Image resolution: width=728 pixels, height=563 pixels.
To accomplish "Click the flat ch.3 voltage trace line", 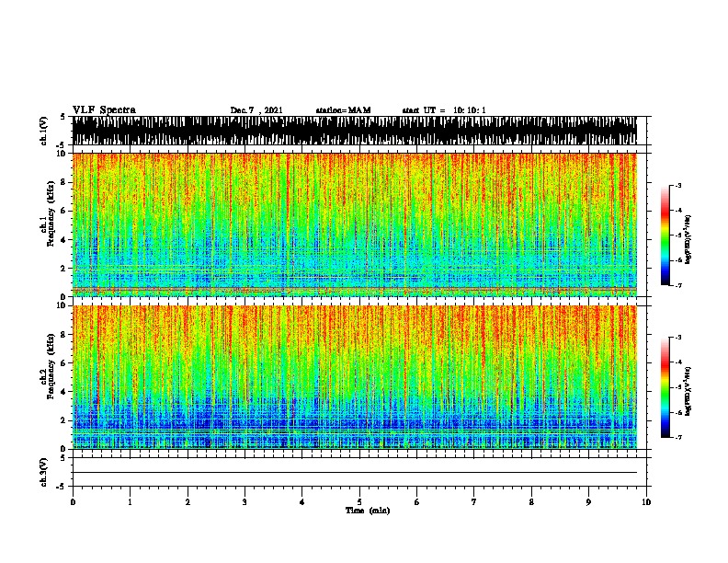I will [x=355, y=473].
